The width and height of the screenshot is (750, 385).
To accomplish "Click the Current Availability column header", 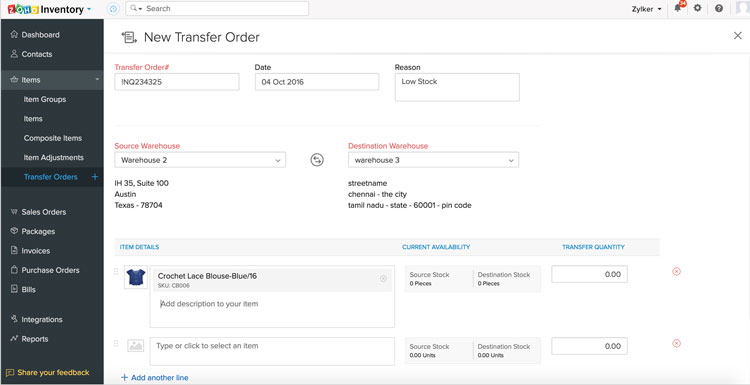I will pyautogui.click(x=436, y=247).
